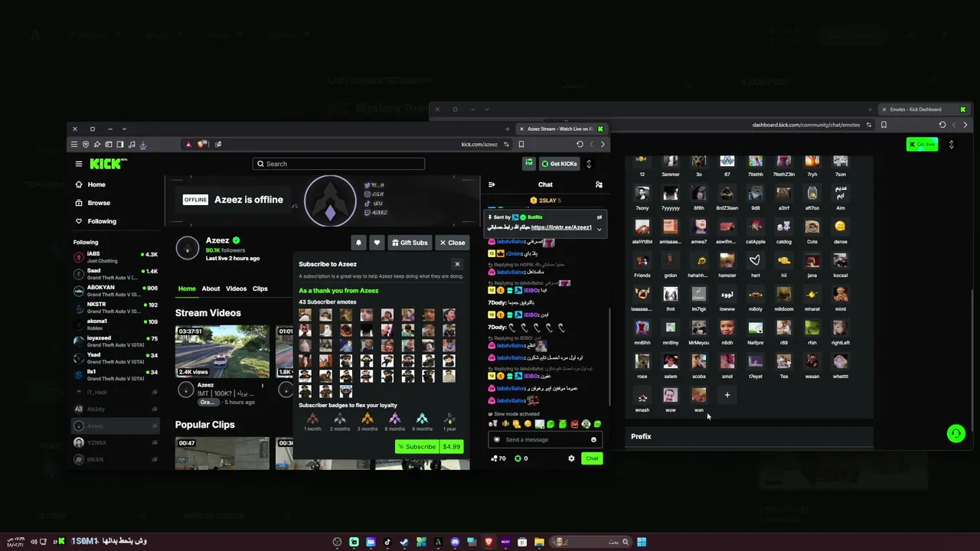Click the music note icon in browser toolbar
This screenshot has width=980, height=551.
[132, 144]
